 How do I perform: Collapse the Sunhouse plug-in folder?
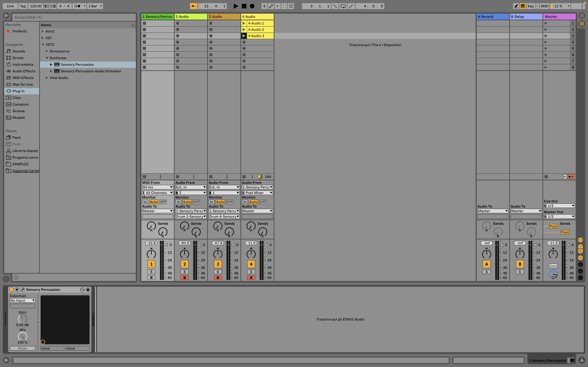47,58
